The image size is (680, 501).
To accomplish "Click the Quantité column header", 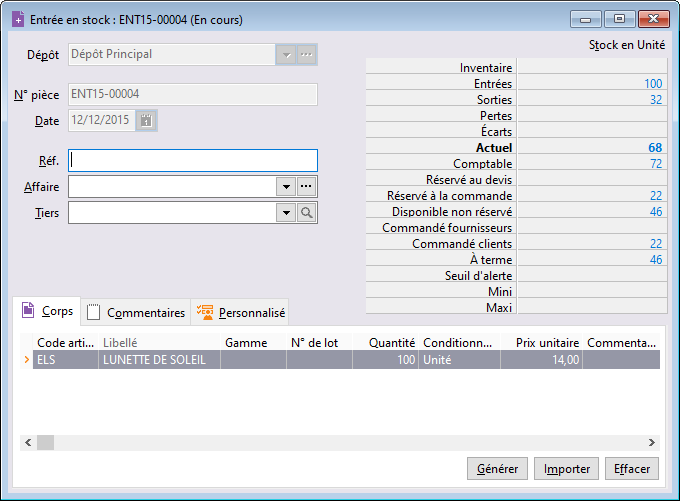I will 386,343.
